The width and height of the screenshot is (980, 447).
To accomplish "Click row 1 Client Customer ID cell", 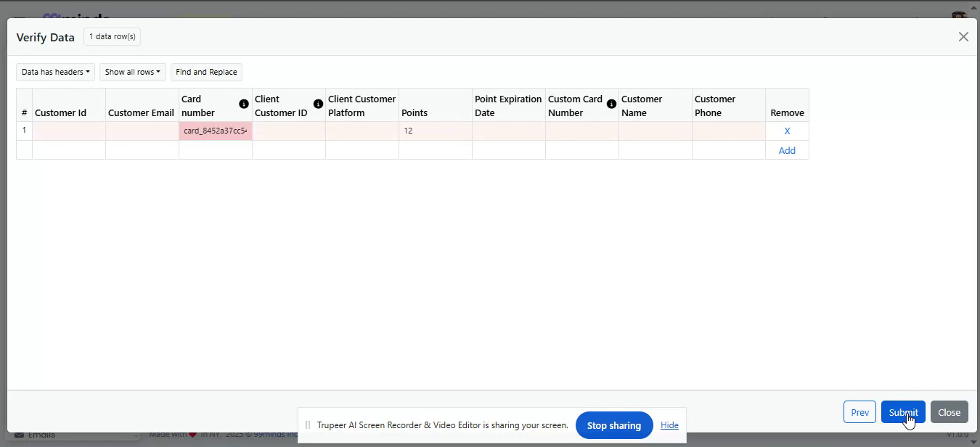I will tap(289, 131).
